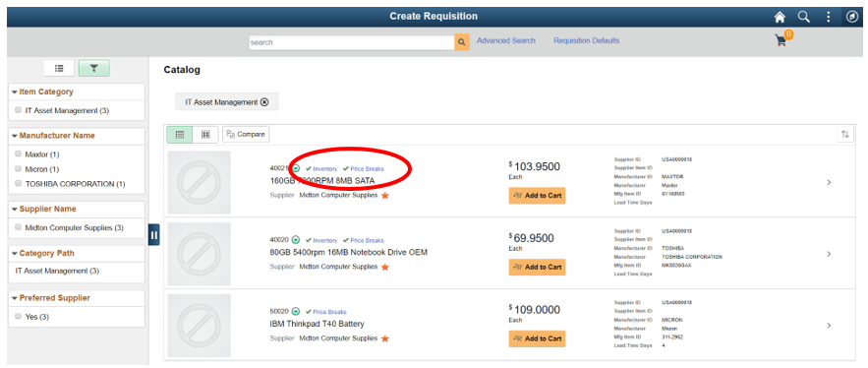The height and width of the screenshot is (368, 868).
Task: Check the Preferred Supplier Yes checkbox
Action: pos(19,317)
